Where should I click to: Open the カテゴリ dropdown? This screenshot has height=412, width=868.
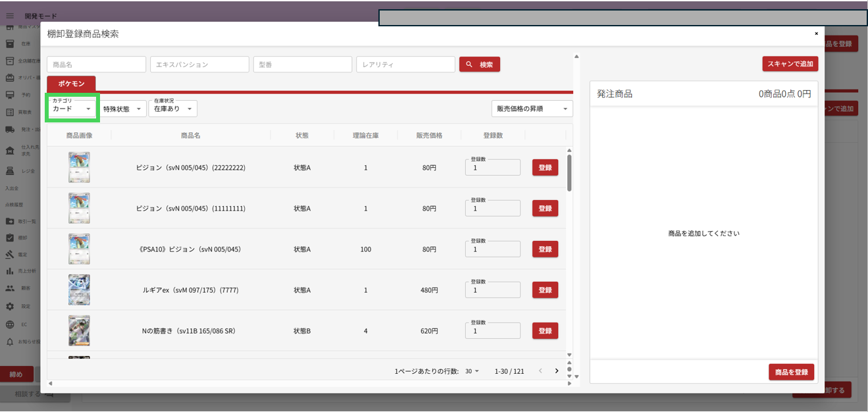coord(72,109)
